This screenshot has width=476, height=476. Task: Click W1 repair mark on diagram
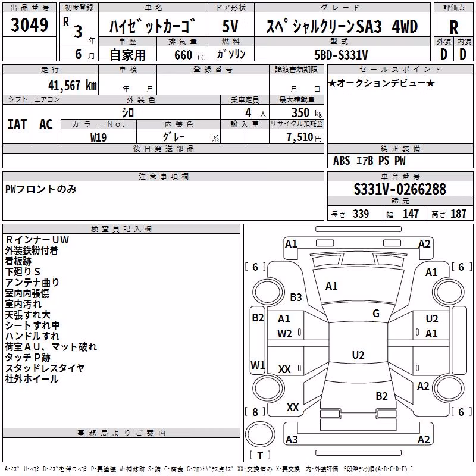coord(258,365)
